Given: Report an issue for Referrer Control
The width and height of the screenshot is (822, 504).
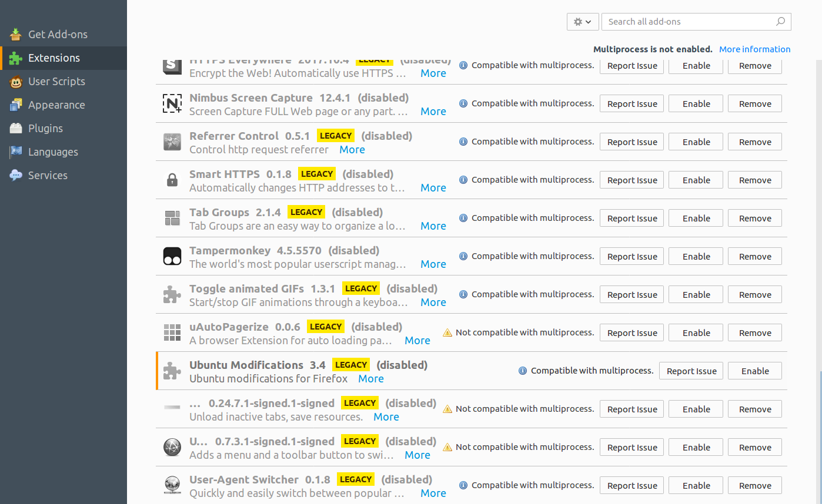Looking at the screenshot, I should (x=632, y=142).
